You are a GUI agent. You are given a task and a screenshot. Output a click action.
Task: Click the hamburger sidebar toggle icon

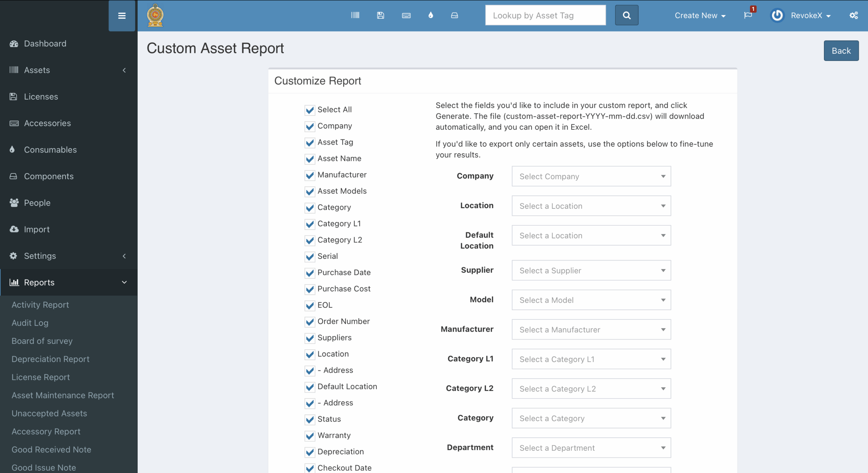[x=122, y=16]
